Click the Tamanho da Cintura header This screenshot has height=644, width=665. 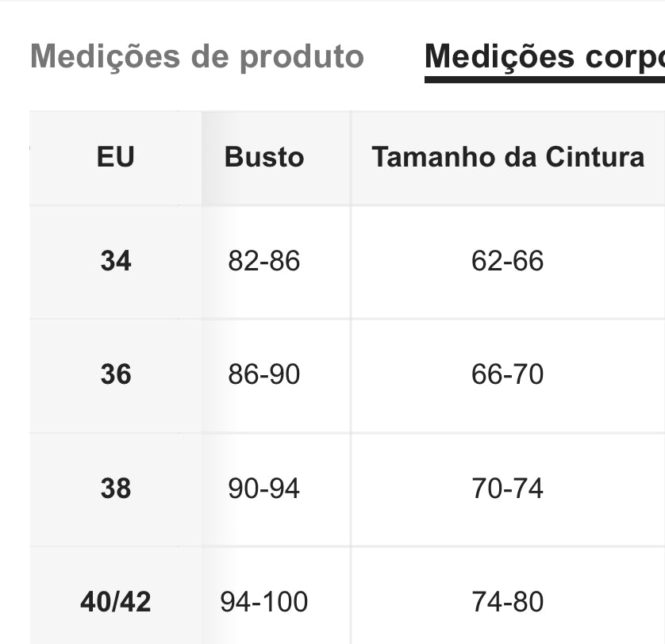(x=508, y=157)
